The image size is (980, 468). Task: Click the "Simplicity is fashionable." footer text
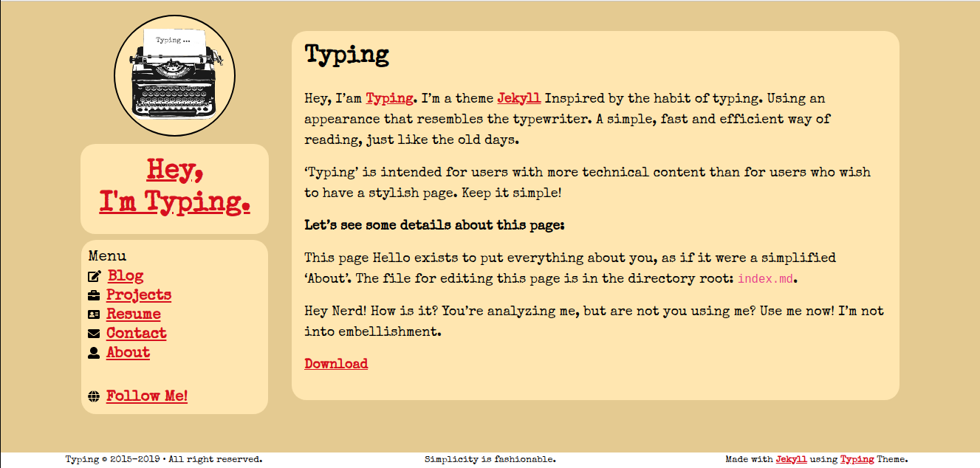[490, 459]
